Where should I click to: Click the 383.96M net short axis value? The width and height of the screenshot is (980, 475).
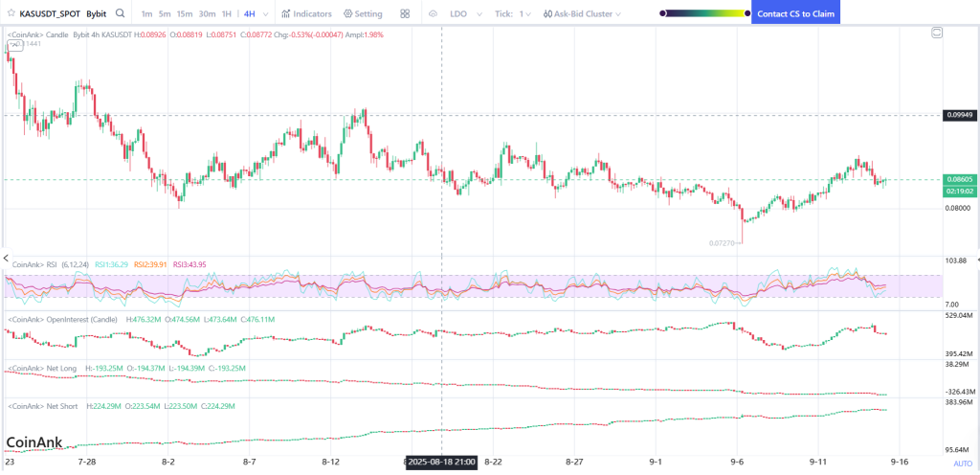pos(961,402)
